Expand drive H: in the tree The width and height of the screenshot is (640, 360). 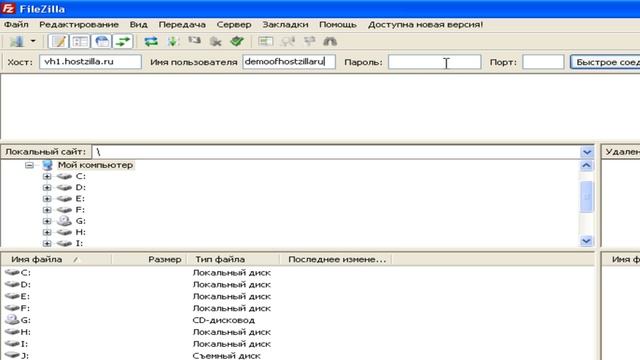(47, 232)
